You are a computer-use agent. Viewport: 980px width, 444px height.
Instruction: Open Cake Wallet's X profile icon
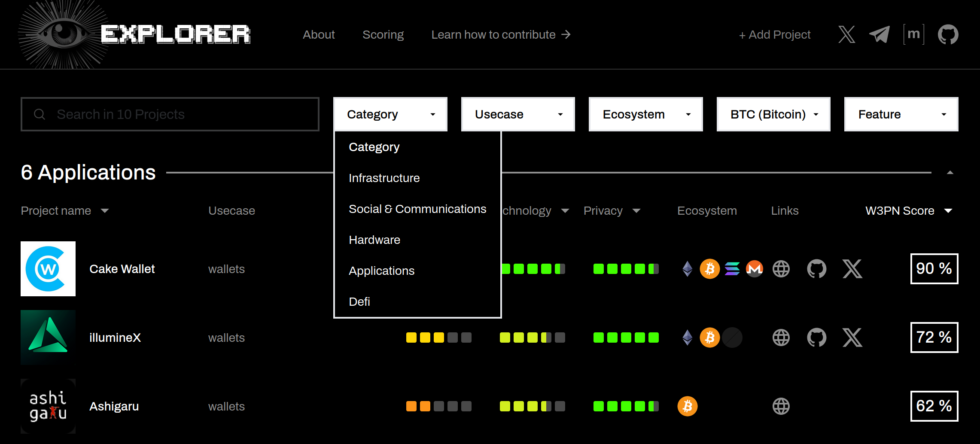point(852,269)
